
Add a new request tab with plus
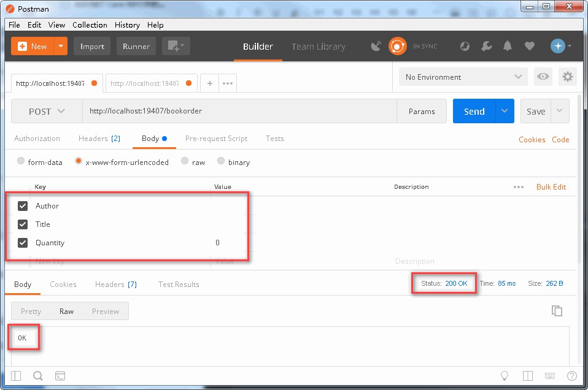210,83
